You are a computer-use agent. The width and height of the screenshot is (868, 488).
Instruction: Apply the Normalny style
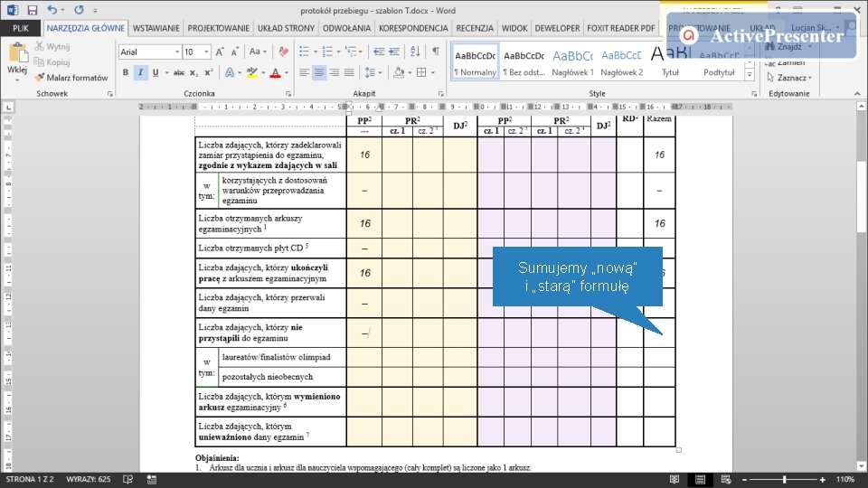(475, 61)
